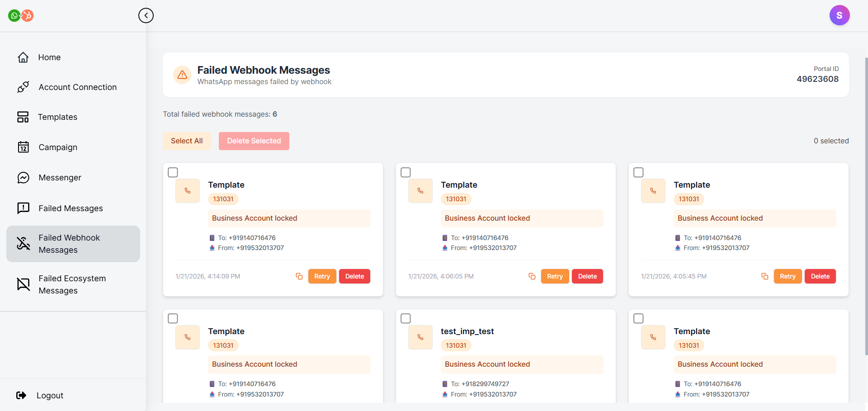Open the Messenger chat icon
This screenshot has height=411, width=868.
point(23,178)
